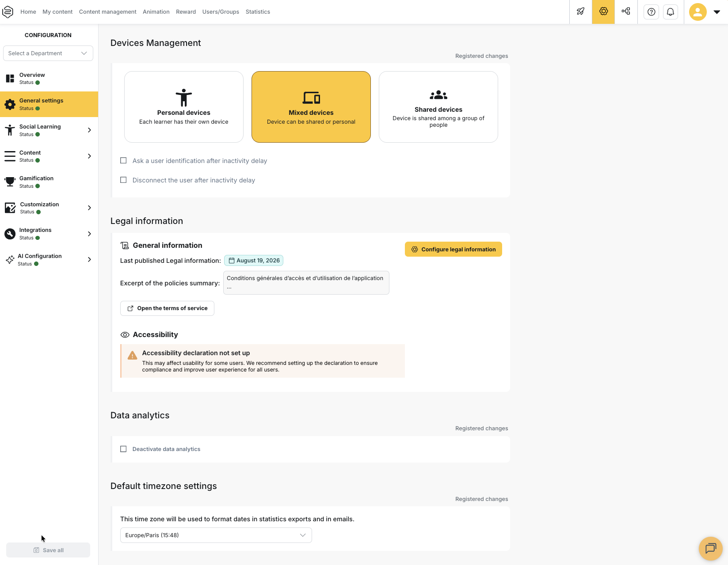Open Content management menu
728x565 pixels.
point(108,12)
